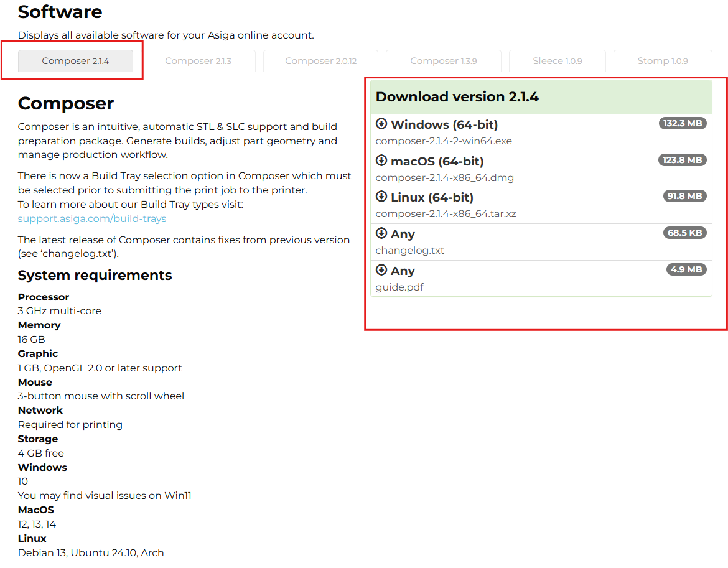Download the guide.pdf file
Viewport: 728px width, 568px height.
(399, 287)
